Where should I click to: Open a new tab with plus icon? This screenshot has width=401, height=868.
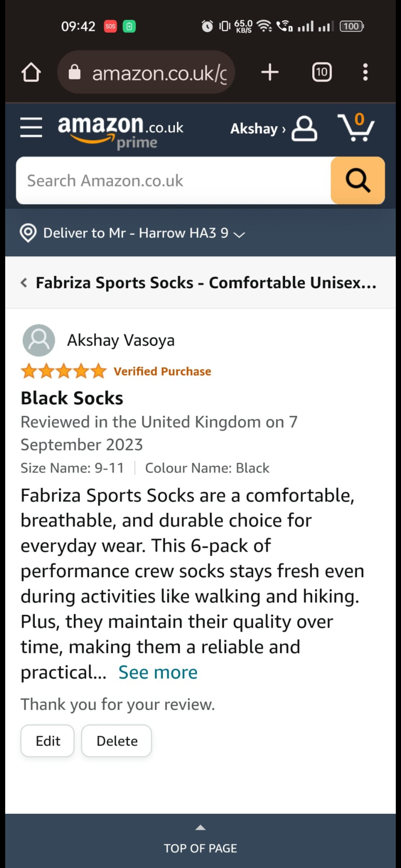(270, 72)
